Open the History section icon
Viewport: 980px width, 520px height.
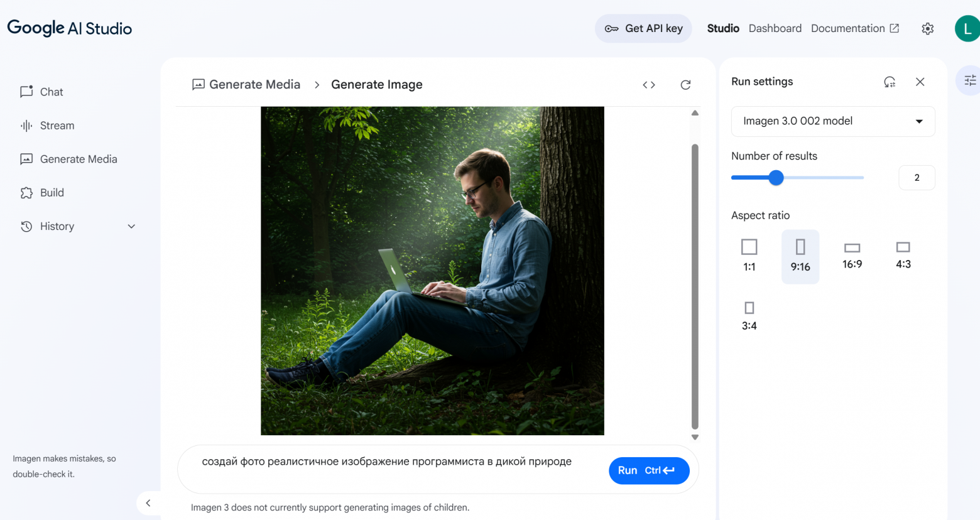tap(25, 226)
